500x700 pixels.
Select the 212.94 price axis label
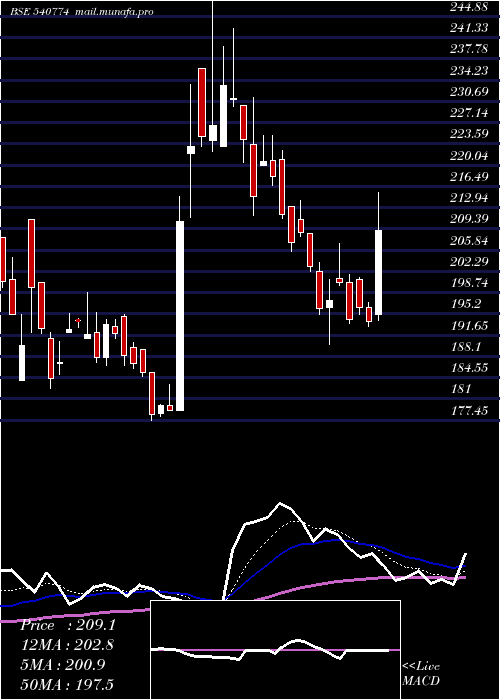pos(468,198)
